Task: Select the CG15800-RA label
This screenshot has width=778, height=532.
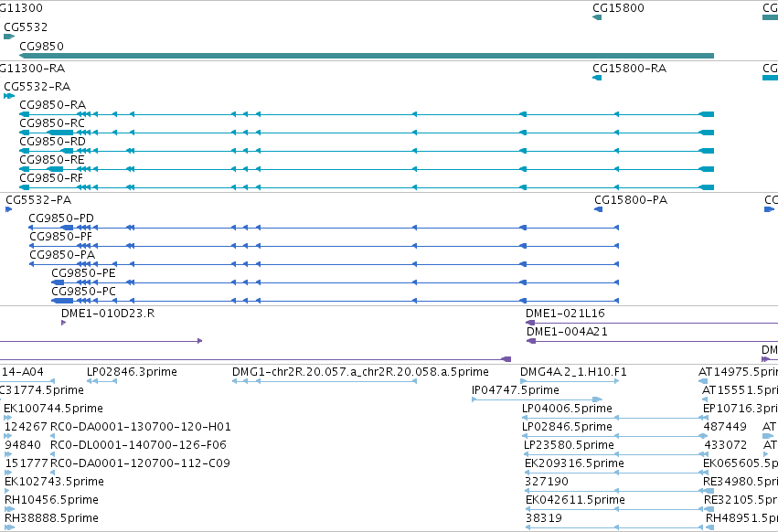Action: 630,69
